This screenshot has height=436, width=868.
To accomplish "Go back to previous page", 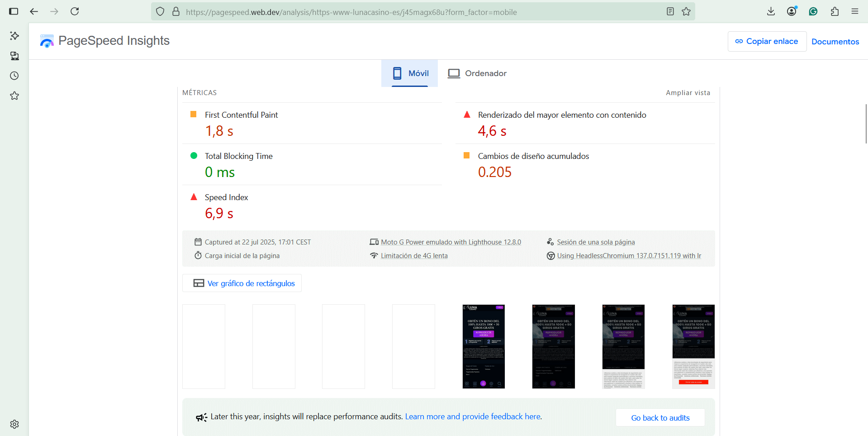I will (x=34, y=11).
